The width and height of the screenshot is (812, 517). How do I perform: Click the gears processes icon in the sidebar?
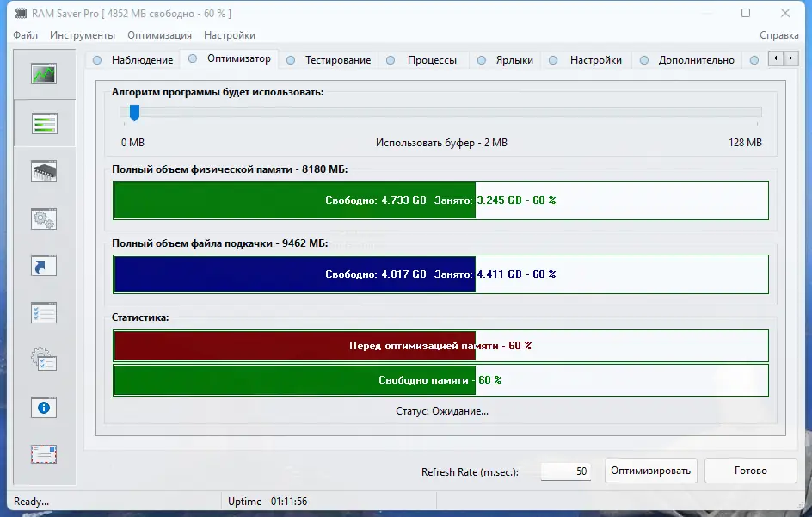(44, 218)
